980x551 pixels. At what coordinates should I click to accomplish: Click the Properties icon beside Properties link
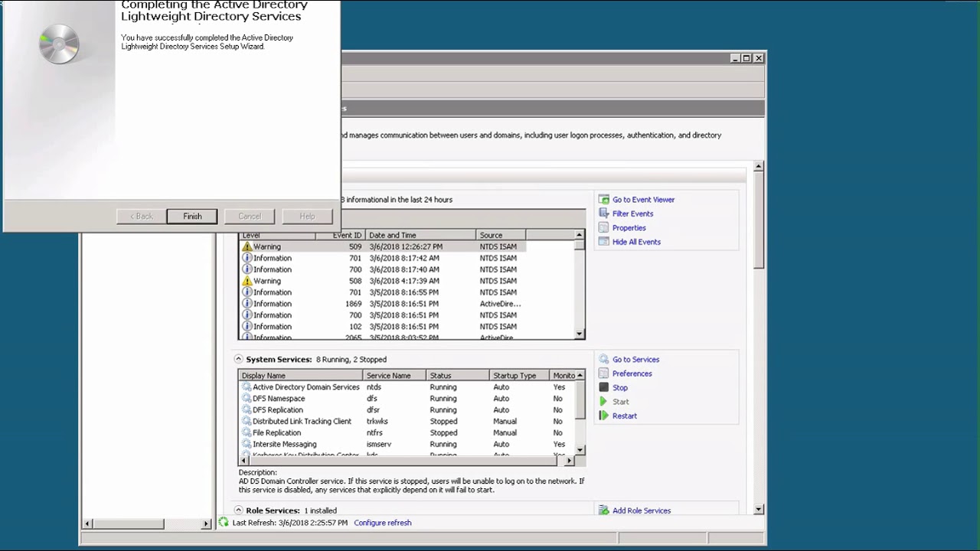tap(604, 227)
